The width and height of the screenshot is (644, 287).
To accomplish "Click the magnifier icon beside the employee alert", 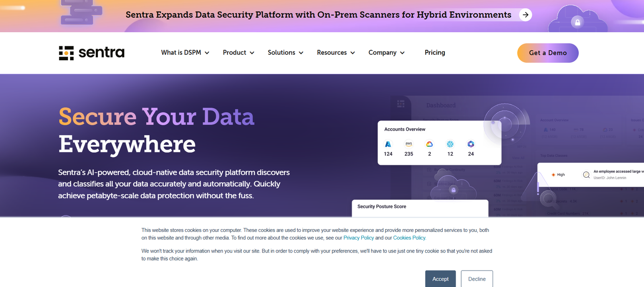I will 586,174.
